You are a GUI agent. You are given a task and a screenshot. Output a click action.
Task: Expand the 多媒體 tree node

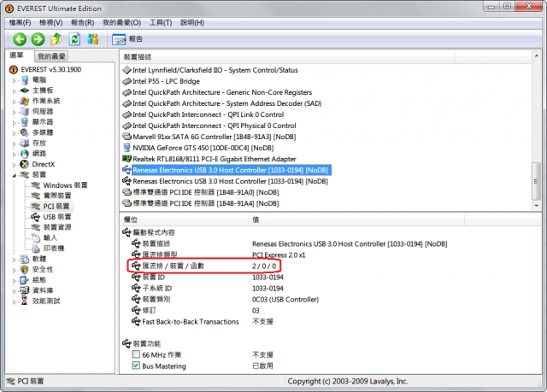tap(15, 133)
